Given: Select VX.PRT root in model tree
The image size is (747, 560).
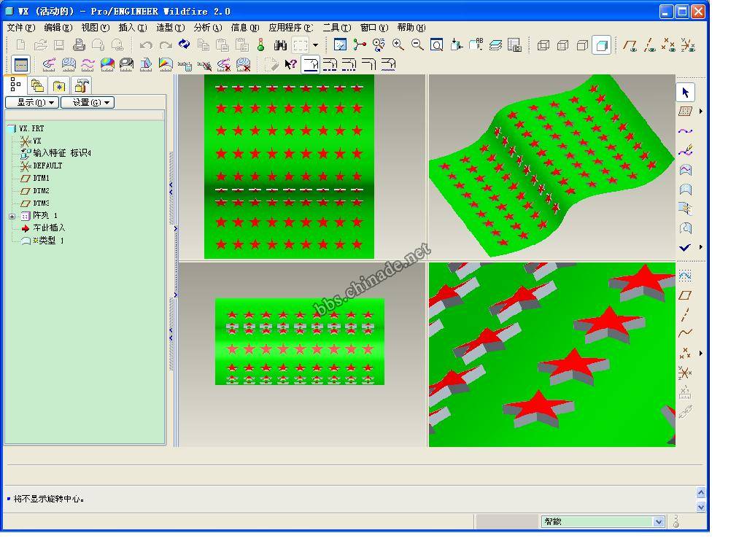Looking at the screenshot, I should coord(31,128).
